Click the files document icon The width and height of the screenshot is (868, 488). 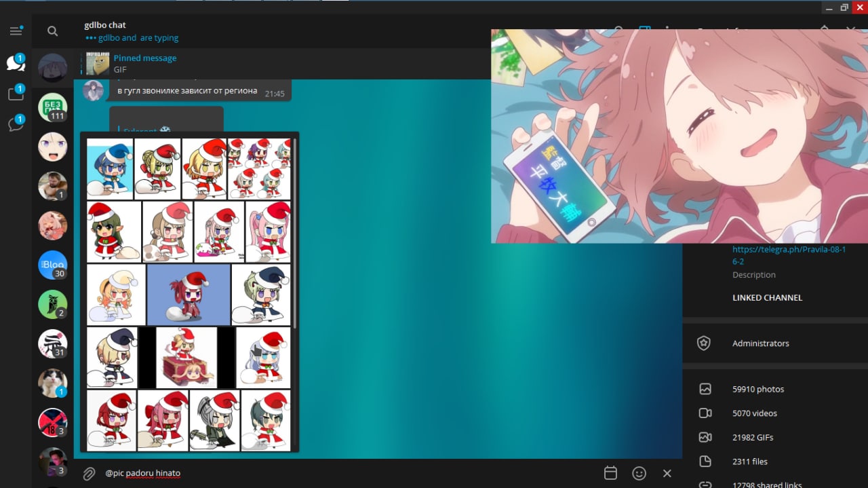(705, 462)
